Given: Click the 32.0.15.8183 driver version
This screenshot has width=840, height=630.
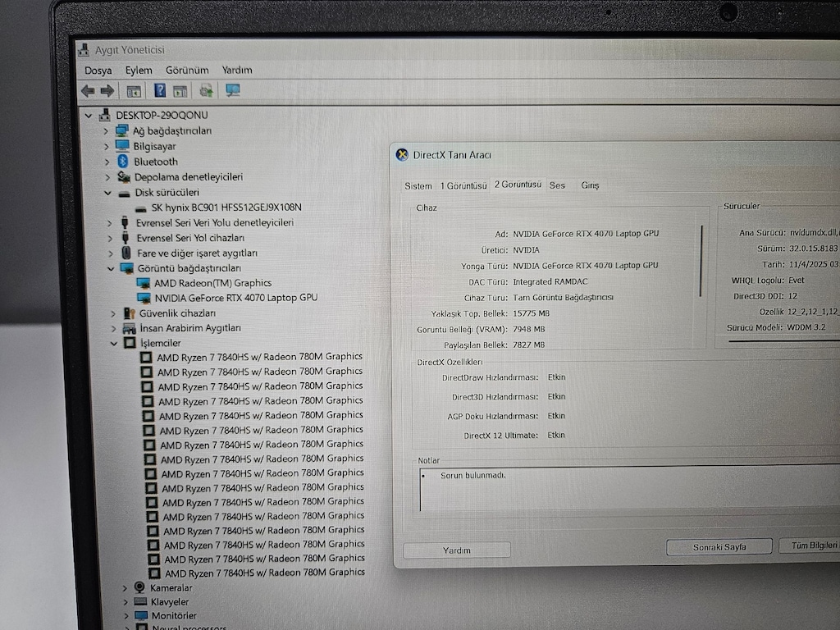Looking at the screenshot, I should tap(813, 249).
